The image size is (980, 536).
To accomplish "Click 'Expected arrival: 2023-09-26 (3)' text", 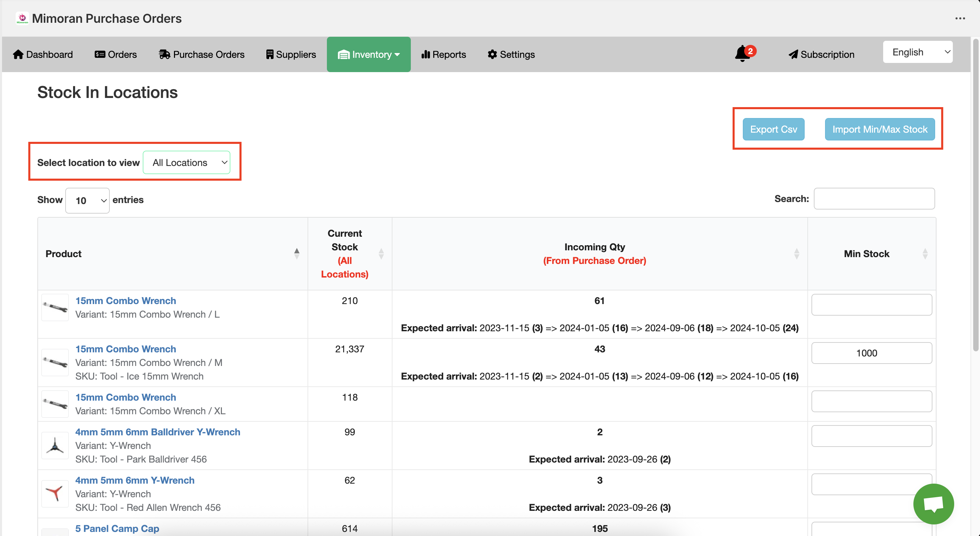I will 599,508.
